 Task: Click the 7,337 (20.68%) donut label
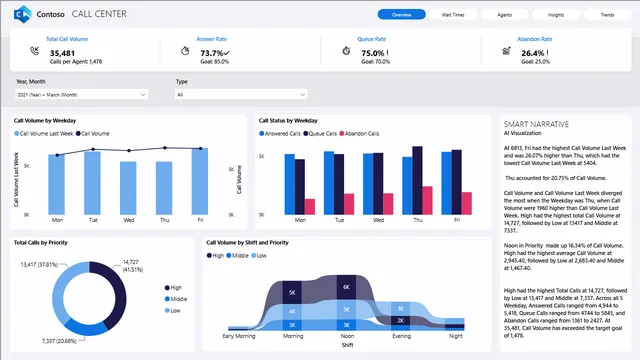[x=59, y=341]
